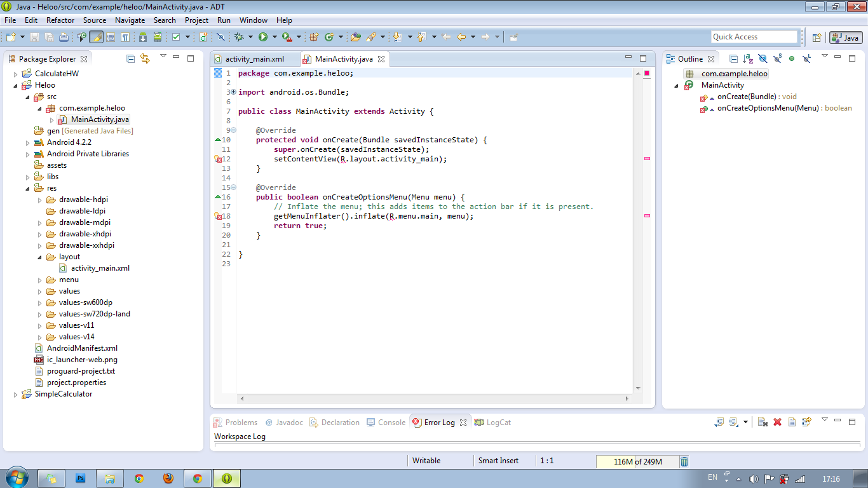Run garbage collector trash icon
The width and height of the screenshot is (868, 488).
pyautogui.click(x=684, y=462)
